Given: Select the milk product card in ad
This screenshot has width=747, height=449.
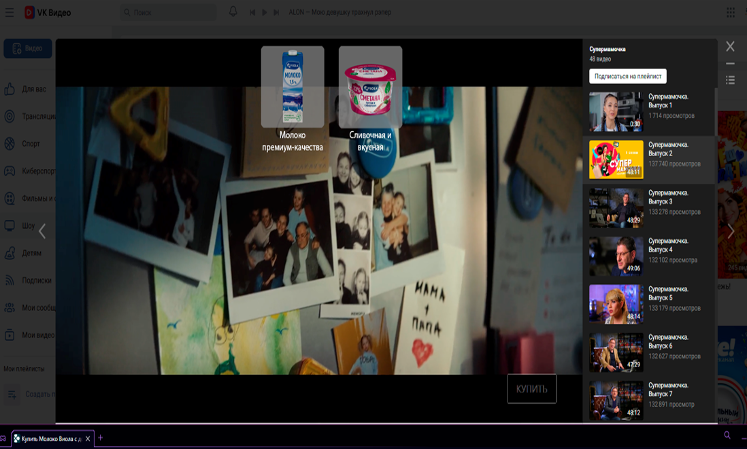Looking at the screenshot, I should (x=292, y=87).
